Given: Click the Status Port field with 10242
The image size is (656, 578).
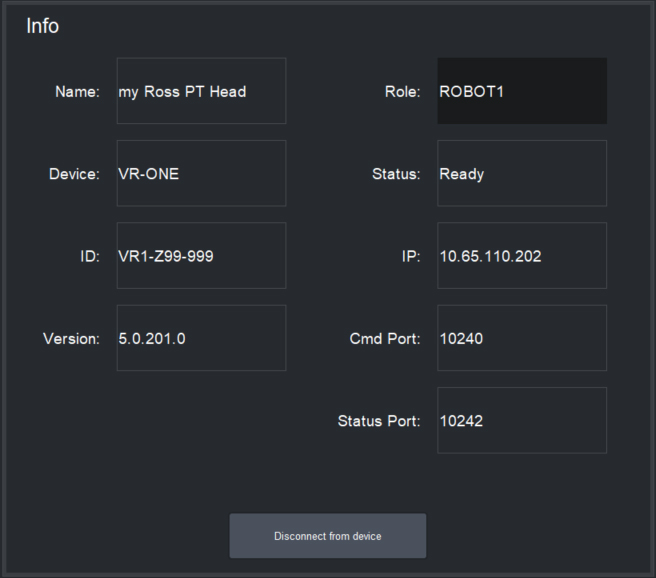Looking at the screenshot, I should (x=521, y=420).
